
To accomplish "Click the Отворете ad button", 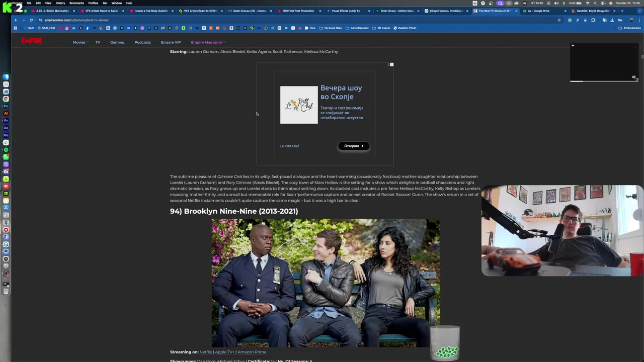I will (354, 146).
